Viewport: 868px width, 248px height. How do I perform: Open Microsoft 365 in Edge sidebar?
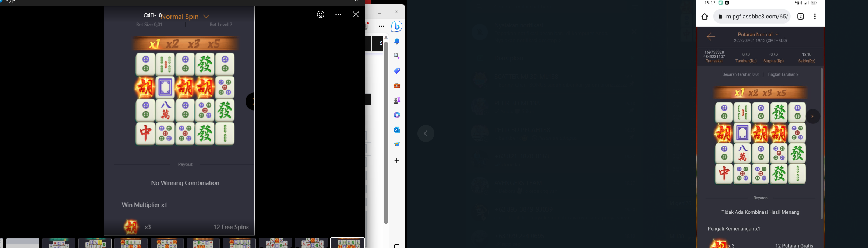[x=396, y=115]
